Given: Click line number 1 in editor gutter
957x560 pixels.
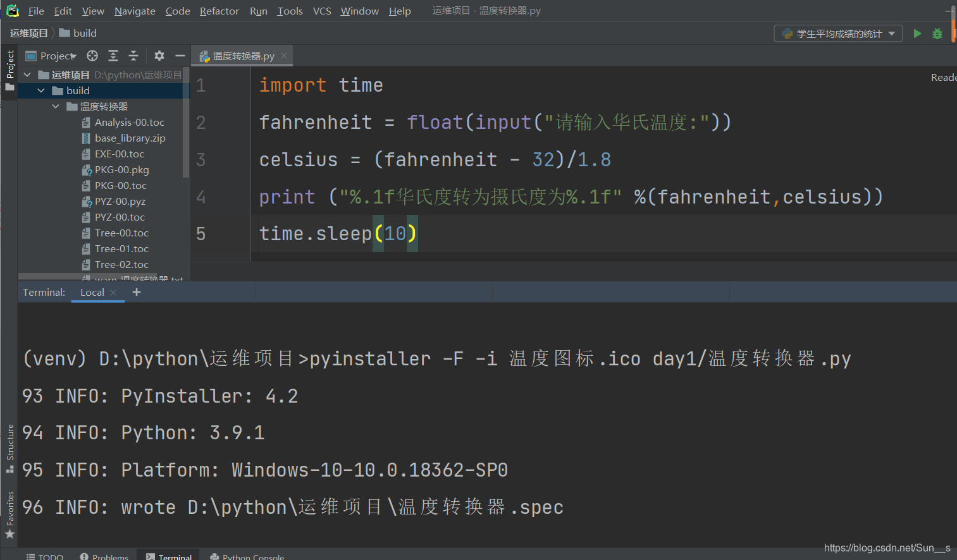Looking at the screenshot, I should (x=201, y=85).
